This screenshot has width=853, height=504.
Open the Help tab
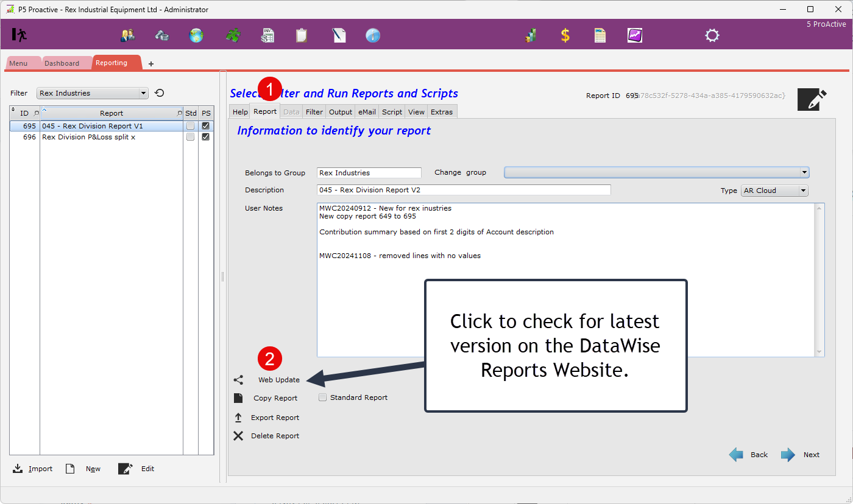tap(240, 112)
